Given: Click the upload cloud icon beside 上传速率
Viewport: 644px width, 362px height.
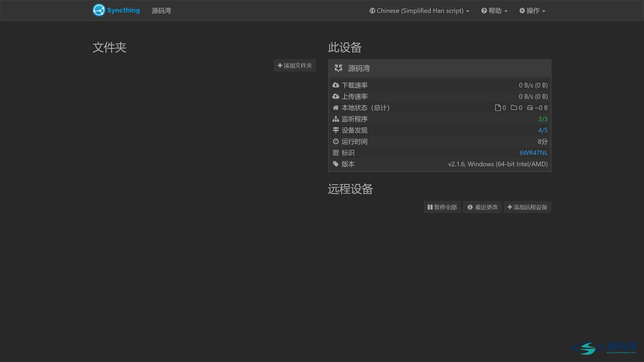Looking at the screenshot, I should coord(336,97).
